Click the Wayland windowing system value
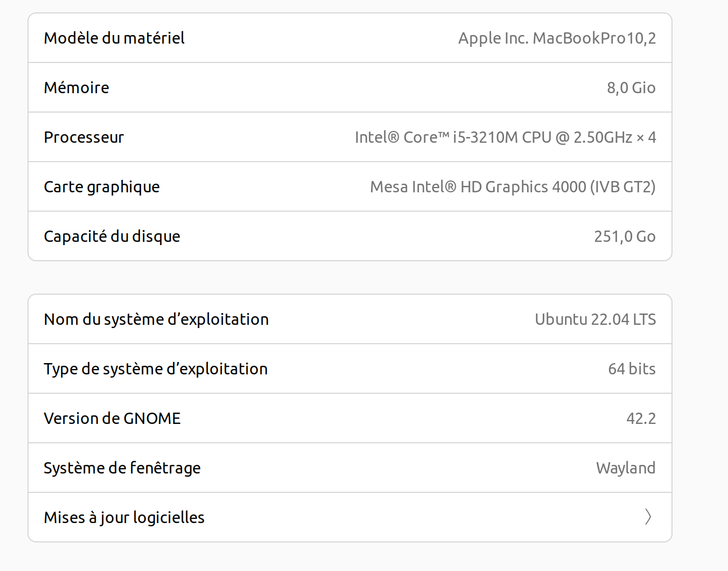This screenshot has width=728, height=571. coord(626,468)
